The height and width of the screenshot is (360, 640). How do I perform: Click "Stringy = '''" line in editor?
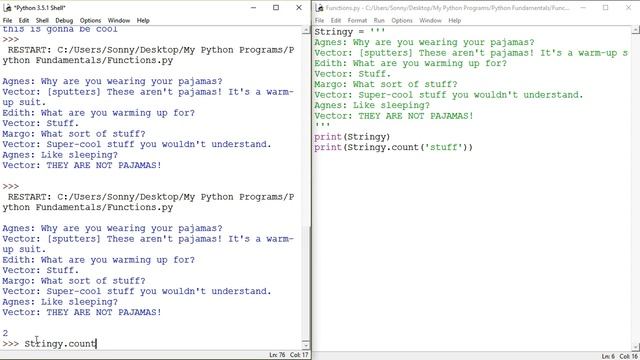click(x=350, y=32)
